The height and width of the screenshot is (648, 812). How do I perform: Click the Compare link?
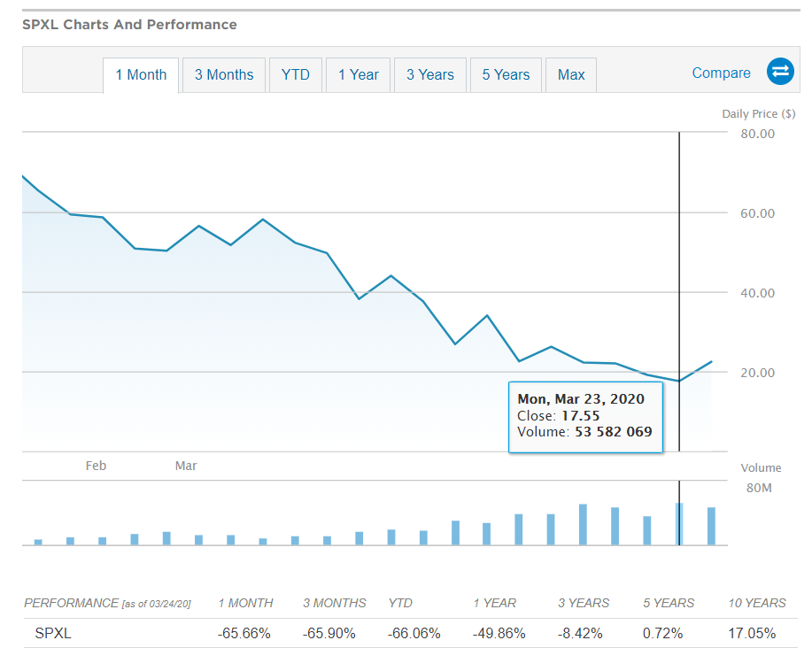point(721,73)
